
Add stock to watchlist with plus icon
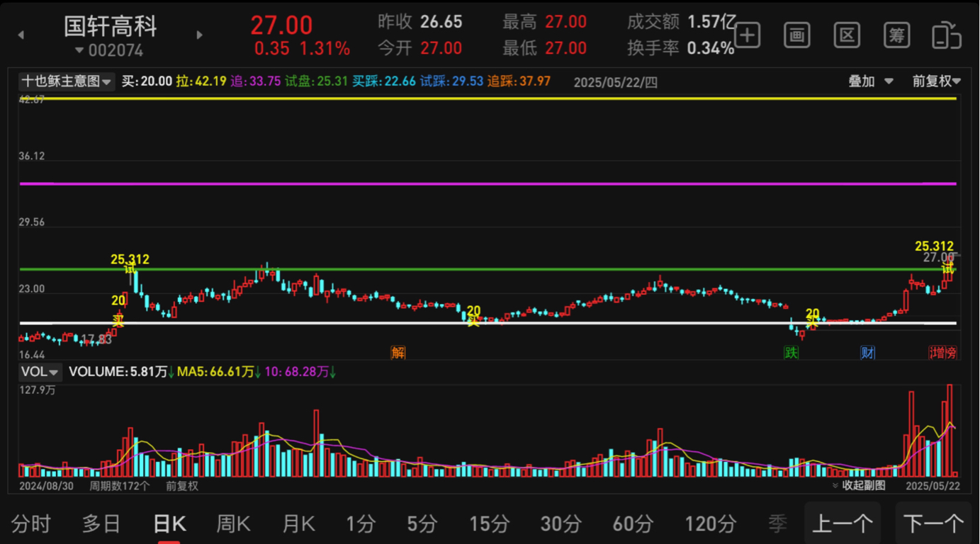(748, 35)
